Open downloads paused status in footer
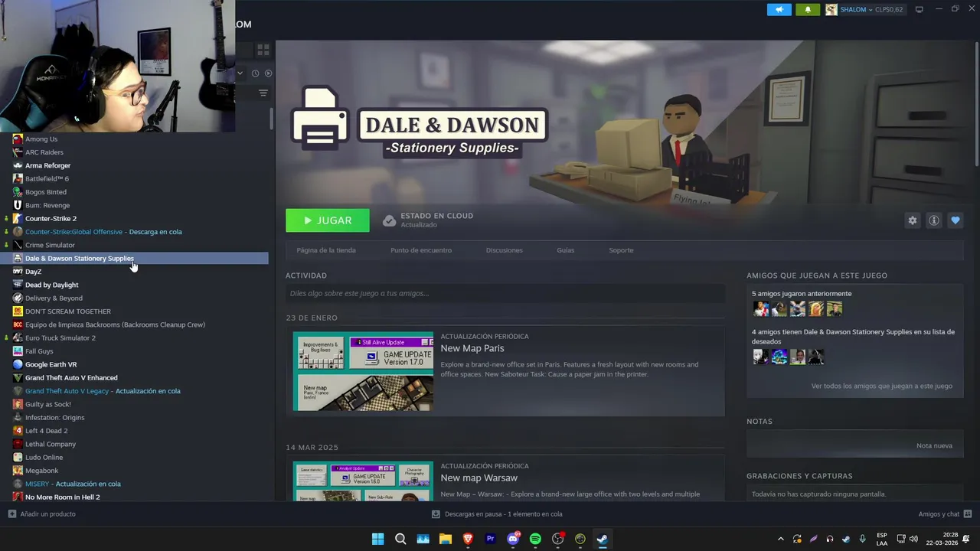The image size is (980, 551). click(x=497, y=514)
